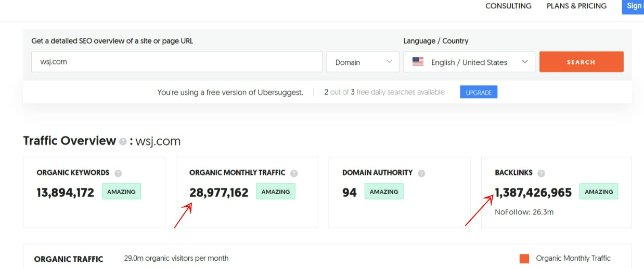Click the backlinks count 1,387,426,965

point(533,193)
